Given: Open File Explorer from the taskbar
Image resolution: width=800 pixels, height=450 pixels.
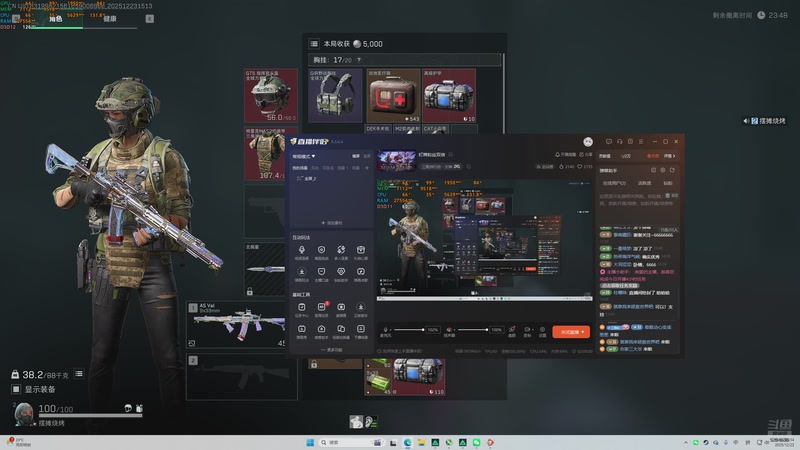Looking at the screenshot, I should [421, 442].
